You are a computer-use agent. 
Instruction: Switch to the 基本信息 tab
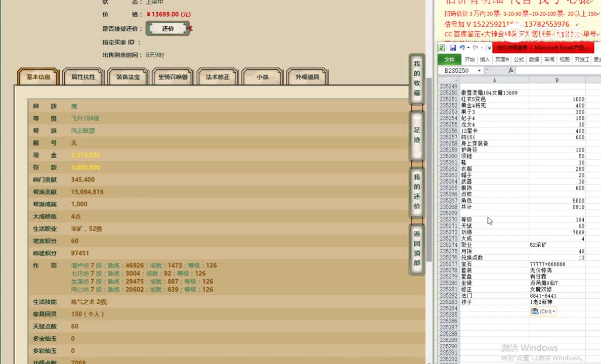pos(38,77)
